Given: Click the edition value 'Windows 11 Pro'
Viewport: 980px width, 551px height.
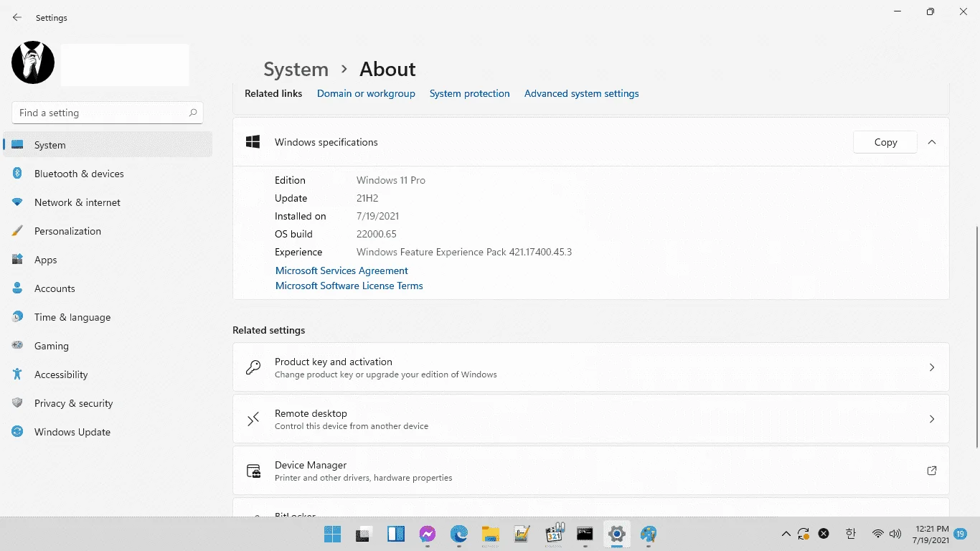Looking at the screenshot, I should pos(391,180).
